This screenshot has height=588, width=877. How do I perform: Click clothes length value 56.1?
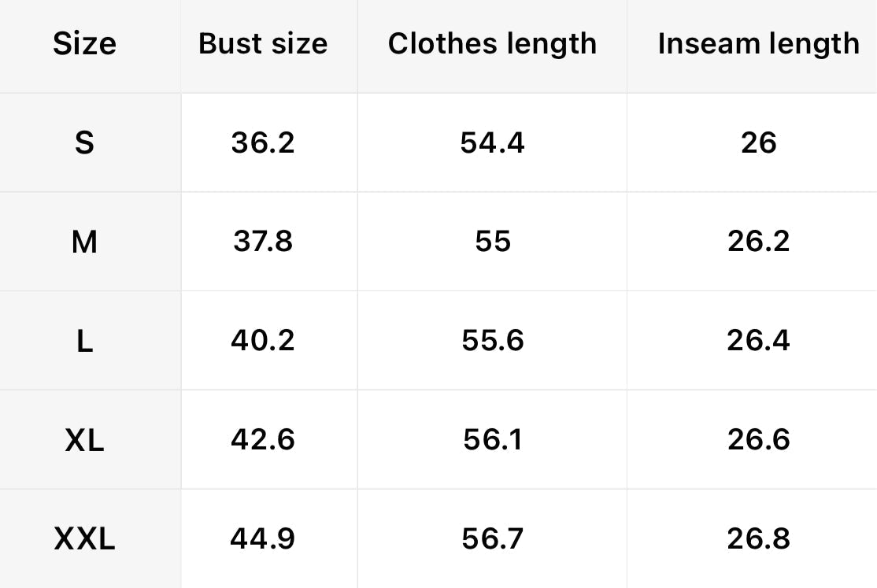pos(493,440)
